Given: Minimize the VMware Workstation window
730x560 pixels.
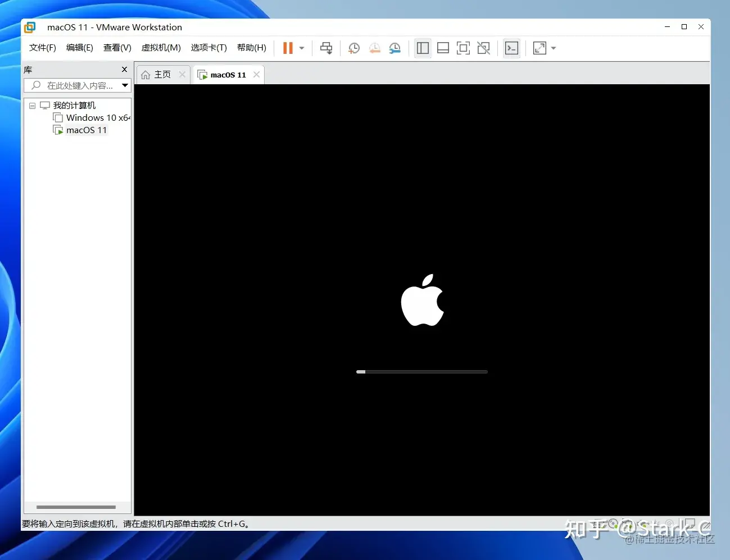Looking at the screenshot, I should [667, 27].
